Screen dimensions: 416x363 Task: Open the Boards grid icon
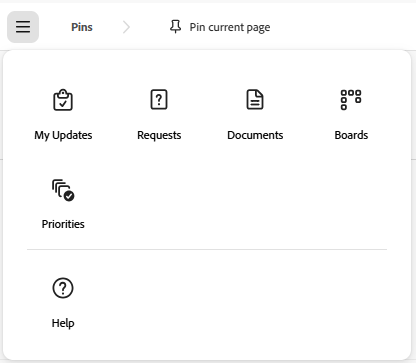[x=351, y=99]
